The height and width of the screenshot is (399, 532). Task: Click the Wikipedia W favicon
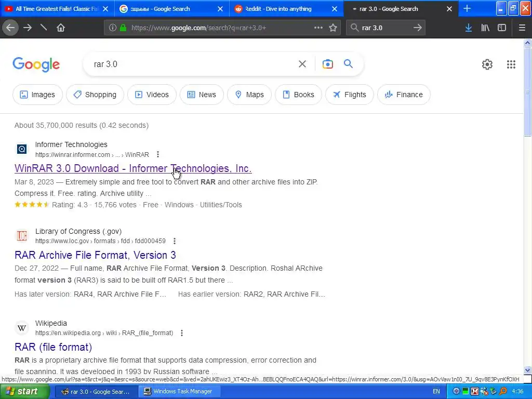point(22,328)
